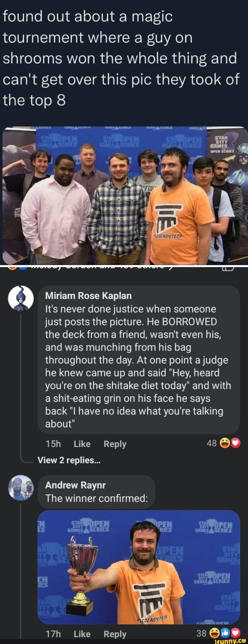The image size is (248, 644).
Task: Click the 15h comment timestamp
Action: coord(53,444)
